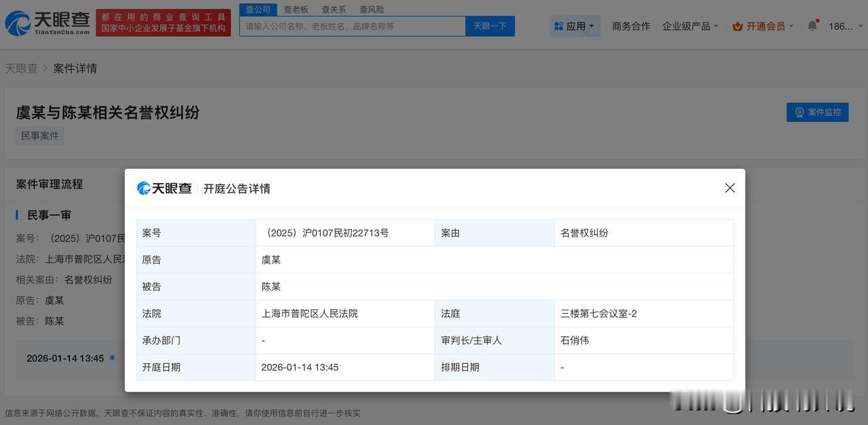Expand the 企业级产品 dropdown

tap(690, 26)
